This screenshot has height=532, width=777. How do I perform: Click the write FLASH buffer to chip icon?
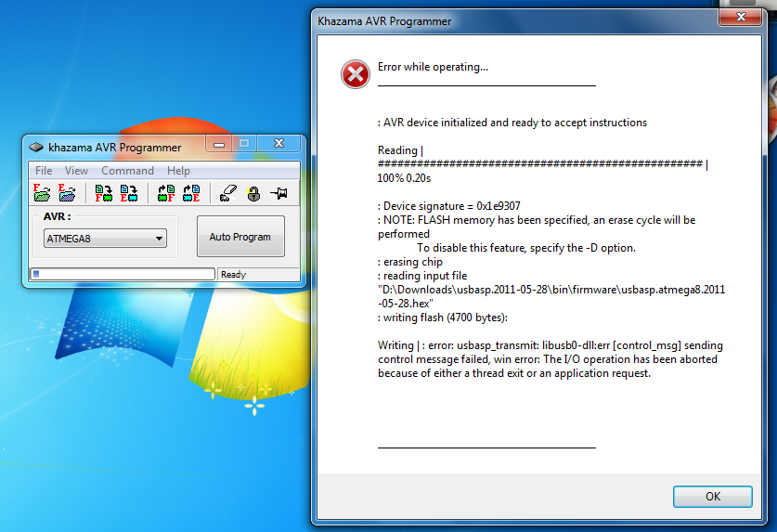(x=104, y=193)
